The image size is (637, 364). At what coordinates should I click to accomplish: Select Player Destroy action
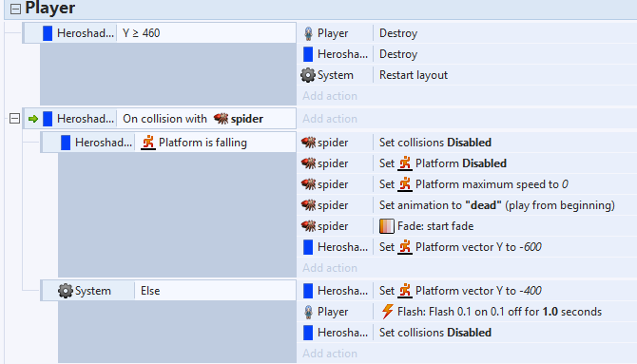pyautogui.click(x=467, y=33)
